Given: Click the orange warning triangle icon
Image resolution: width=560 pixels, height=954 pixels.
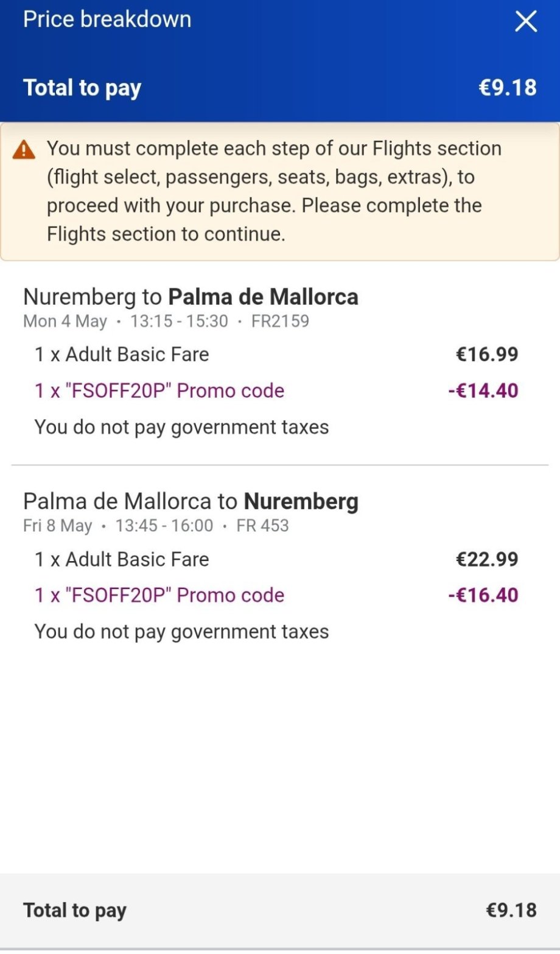Looking at the screenshot, I should click(x=24, y=149).
